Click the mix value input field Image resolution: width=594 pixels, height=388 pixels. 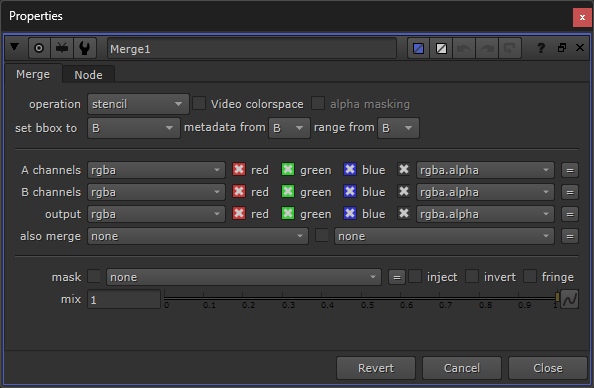(x=124, y=299)
